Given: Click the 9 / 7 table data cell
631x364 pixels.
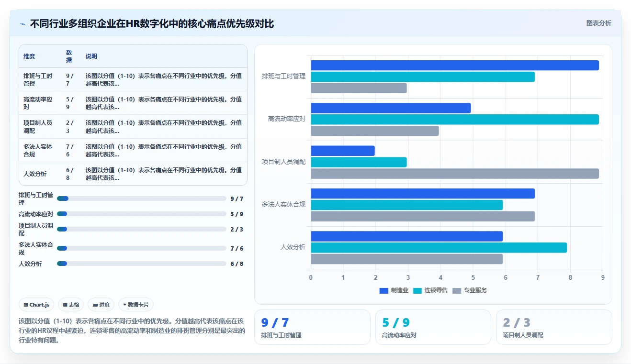Looking at the screenshot, I should pyautogui.click(x=70, y=79).
